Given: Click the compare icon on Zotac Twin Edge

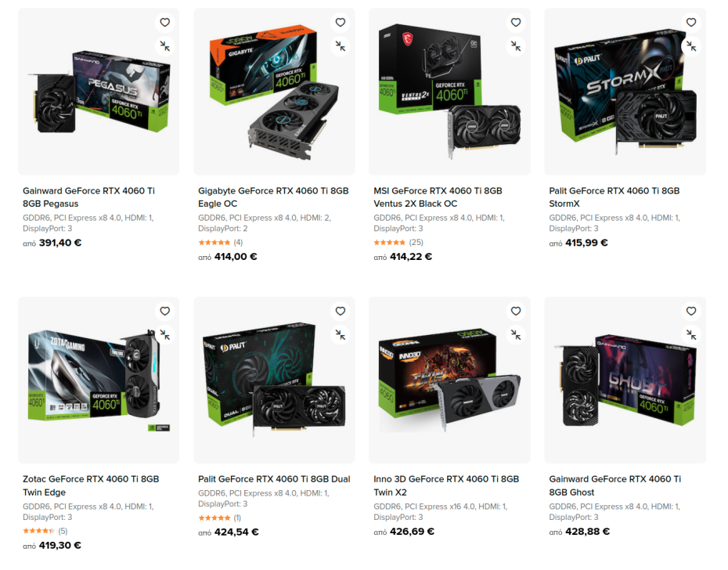Looking at the screenshot, I should (164, 335).
